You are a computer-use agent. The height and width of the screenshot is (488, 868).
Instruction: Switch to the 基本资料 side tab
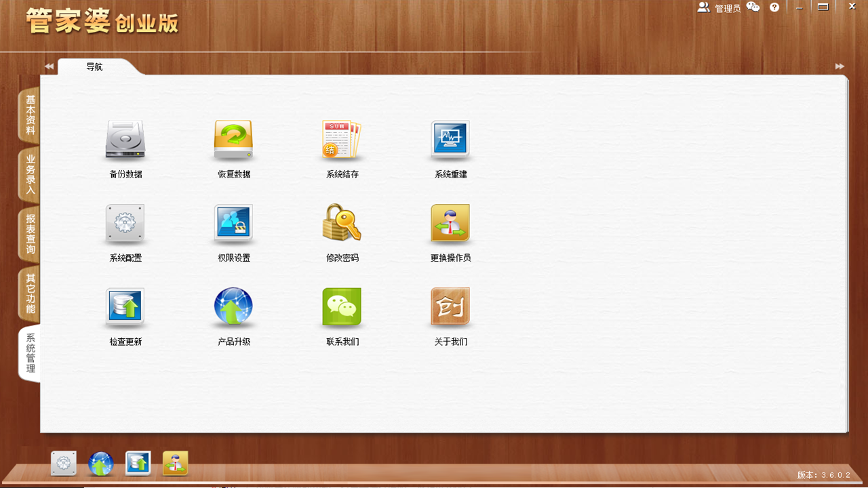[30, 115]
